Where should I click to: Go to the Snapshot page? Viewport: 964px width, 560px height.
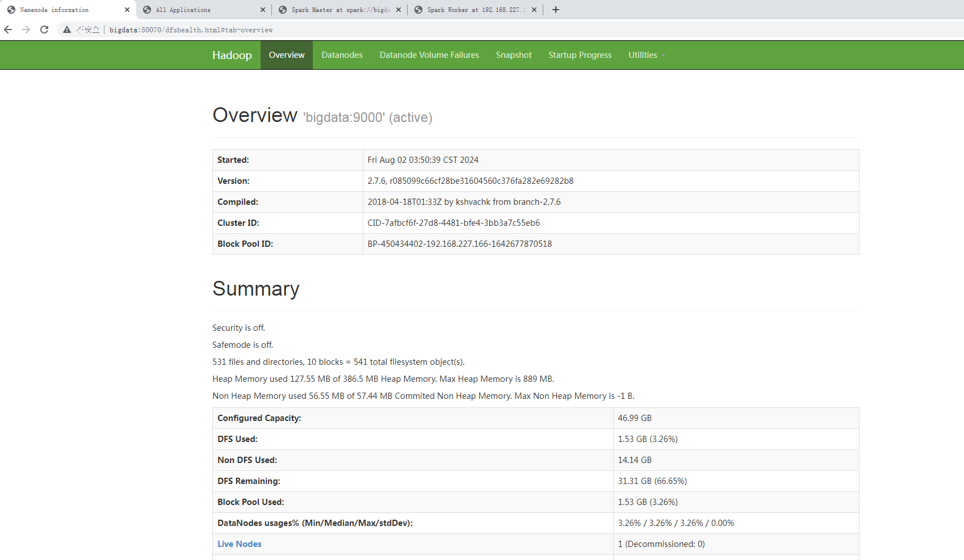point(514,55)
